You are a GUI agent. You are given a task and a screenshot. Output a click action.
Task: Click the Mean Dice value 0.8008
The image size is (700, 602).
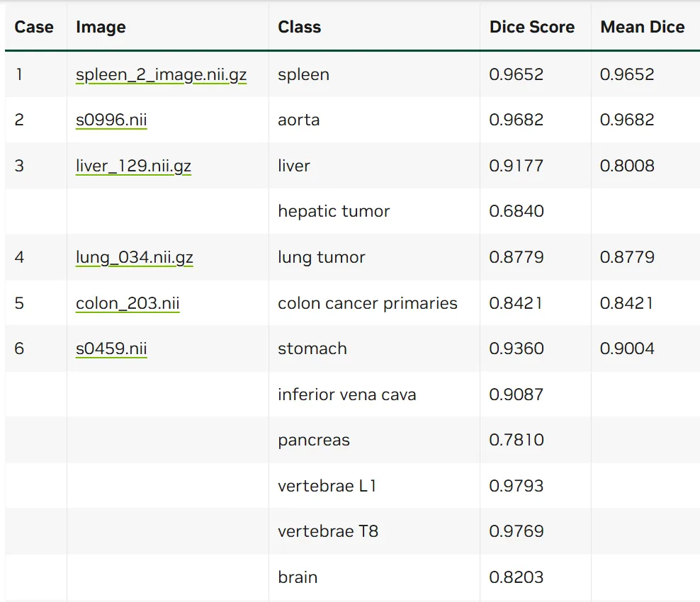[627, 166]
